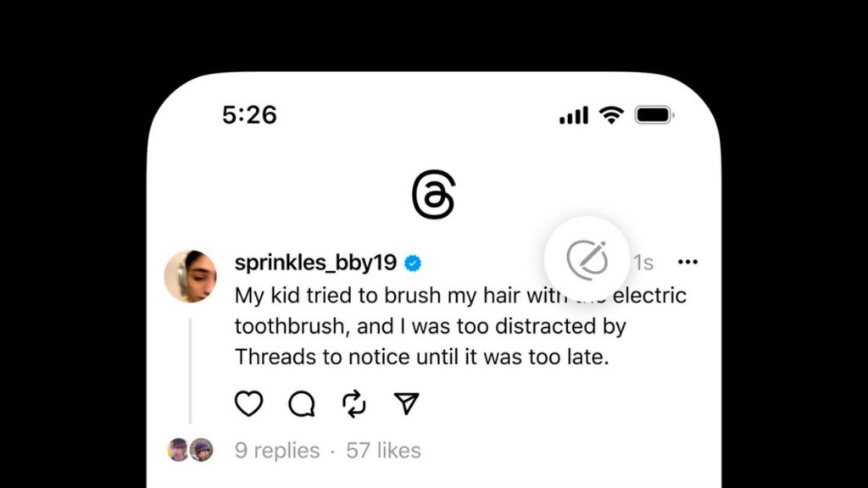Image resolution: width=868 pixels, height=488 pixels.
Task: Tap sprinkles_bby19's profile picture
Action: pos(193,276)
